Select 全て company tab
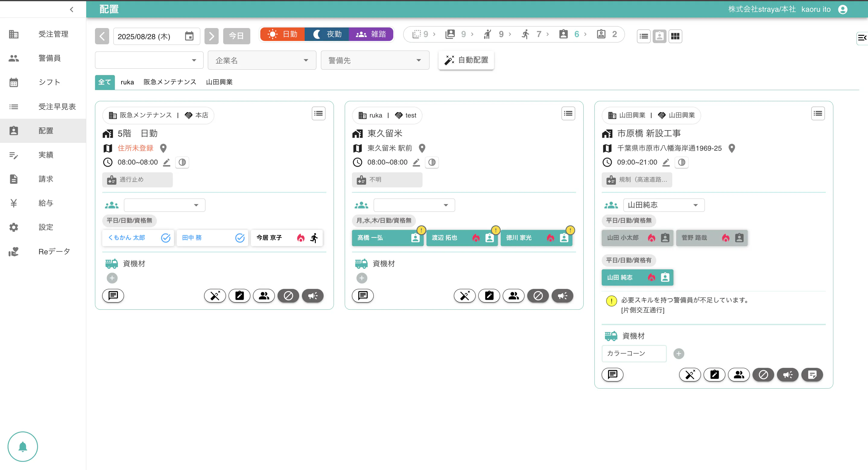The height and width of the screenshot is (470, 868). click(104, 82)
